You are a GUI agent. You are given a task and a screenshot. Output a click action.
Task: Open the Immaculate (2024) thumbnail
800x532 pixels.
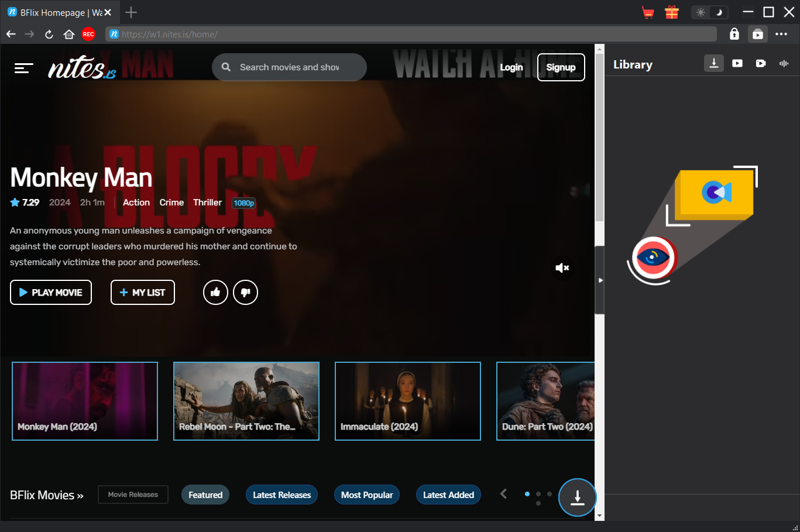408,401
